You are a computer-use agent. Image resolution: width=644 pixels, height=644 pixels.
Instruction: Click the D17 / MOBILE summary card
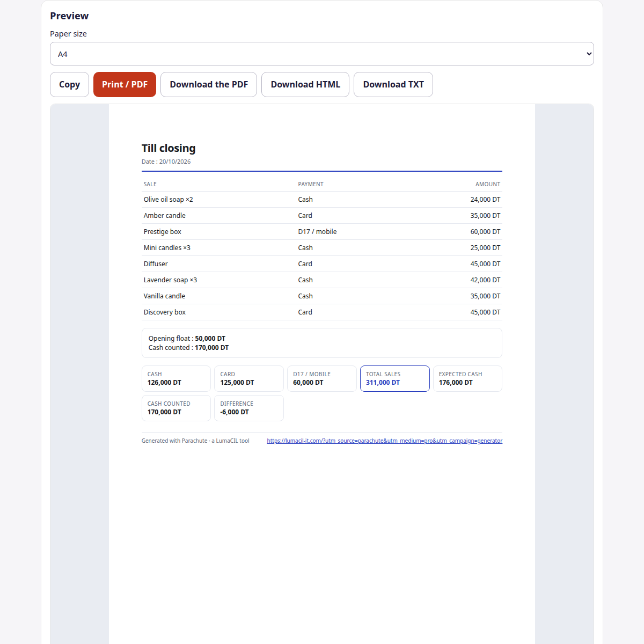click(x=322, y=379)
